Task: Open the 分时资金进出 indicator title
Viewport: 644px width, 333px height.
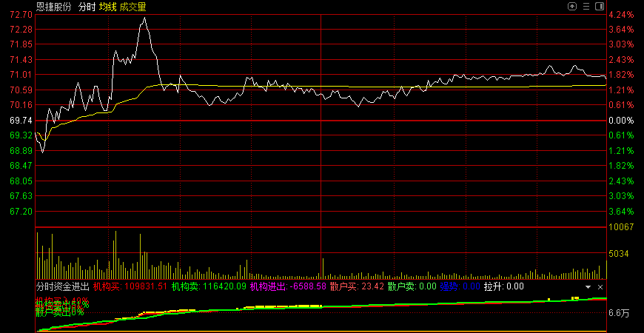Action: coord(63,286)
